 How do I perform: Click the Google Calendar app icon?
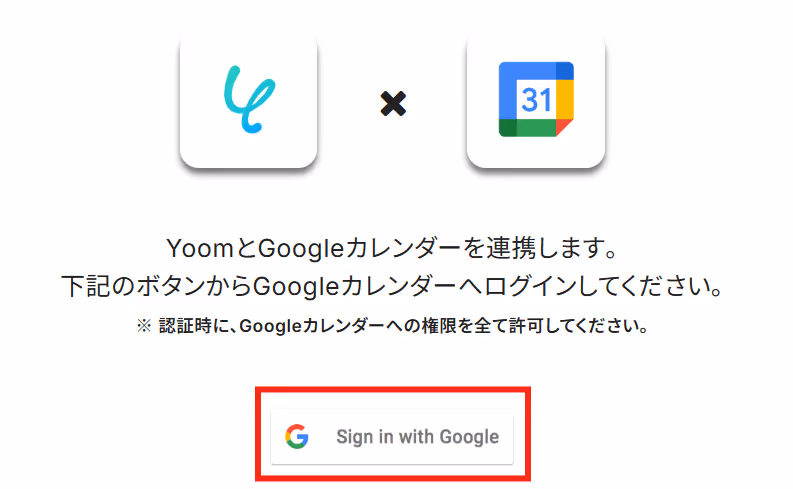tap(536, 99)
